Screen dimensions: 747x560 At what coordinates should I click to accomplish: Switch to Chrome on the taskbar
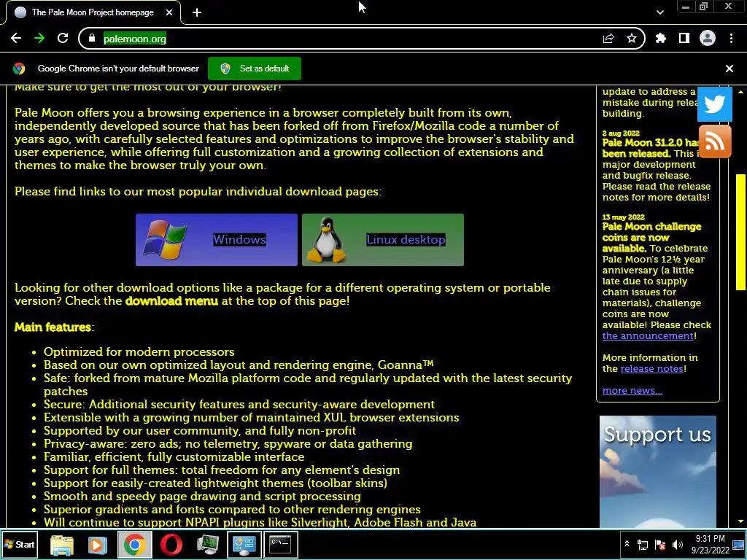(134, 544)
